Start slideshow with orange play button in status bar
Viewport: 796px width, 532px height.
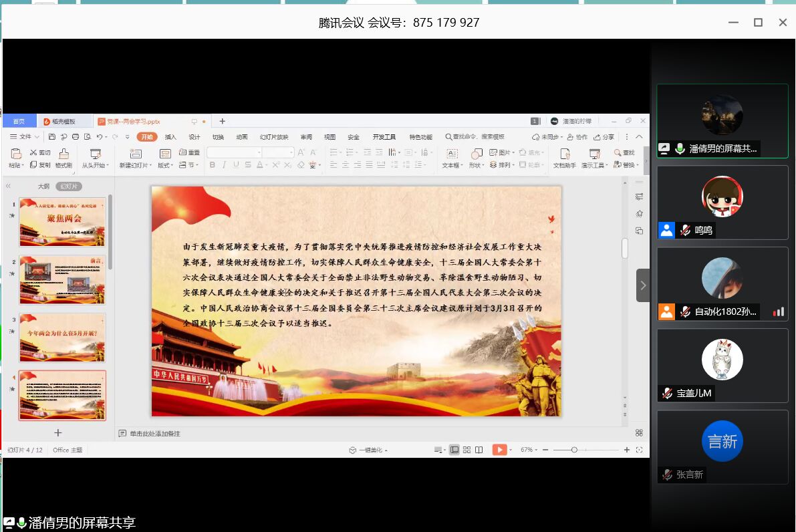point(499,450)
